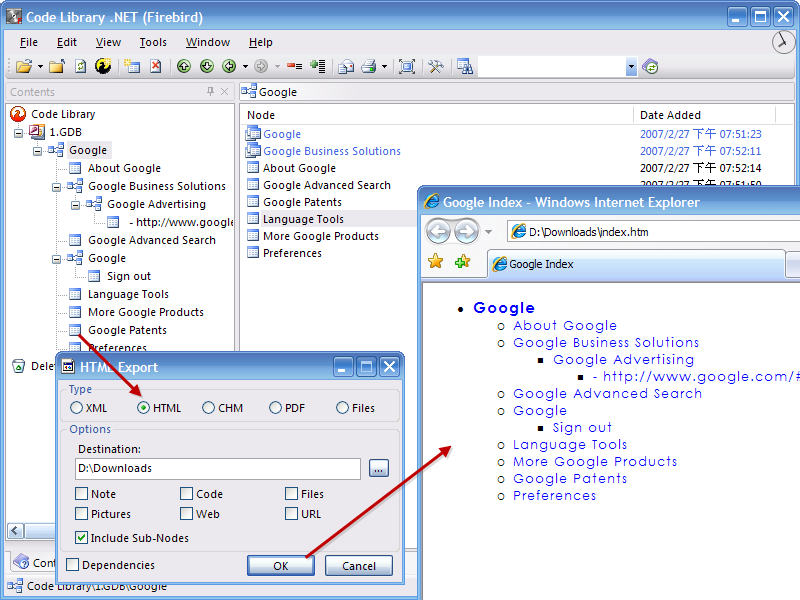The width and height of the screenshot is (800, 600).
Task: Open the IE recent pages dropdown arrow
Action: click(488, 232)
